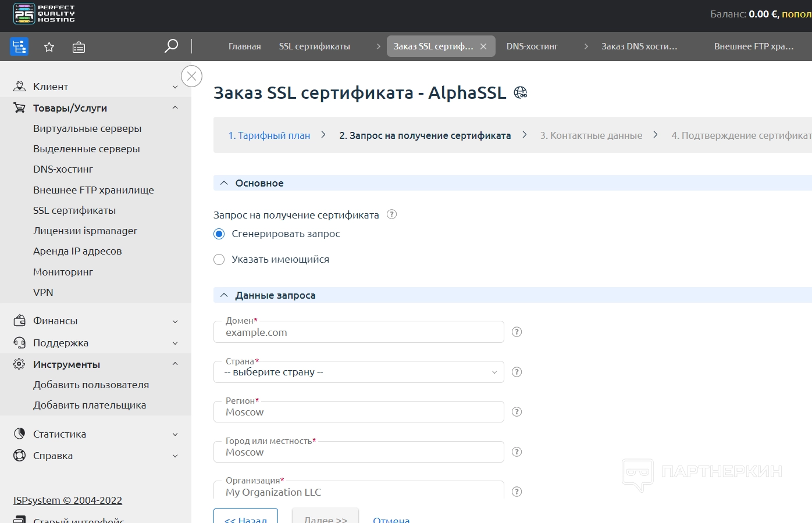This screenshot has width=812, height=523.
Task: Click into the Домен input field
Action: (359, 332)
